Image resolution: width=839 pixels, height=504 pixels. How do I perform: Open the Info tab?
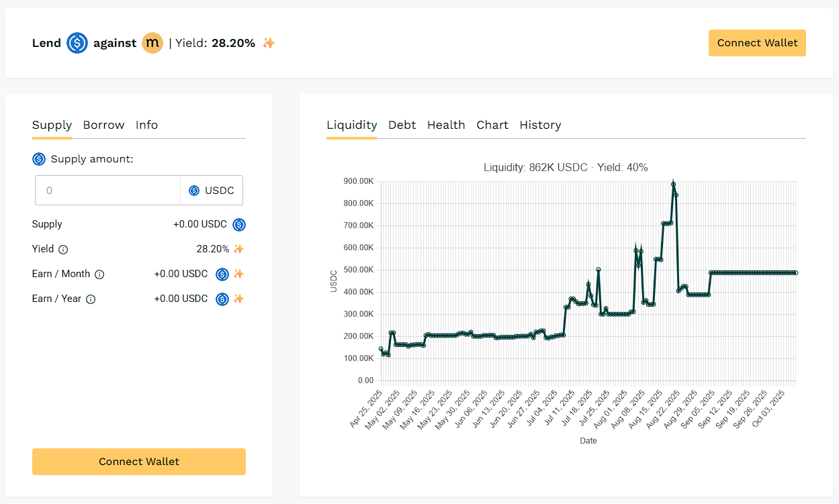coord(146,125)
